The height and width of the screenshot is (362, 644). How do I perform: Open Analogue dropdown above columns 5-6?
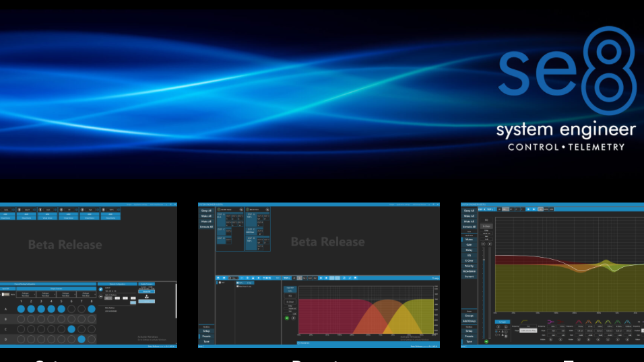67,294
